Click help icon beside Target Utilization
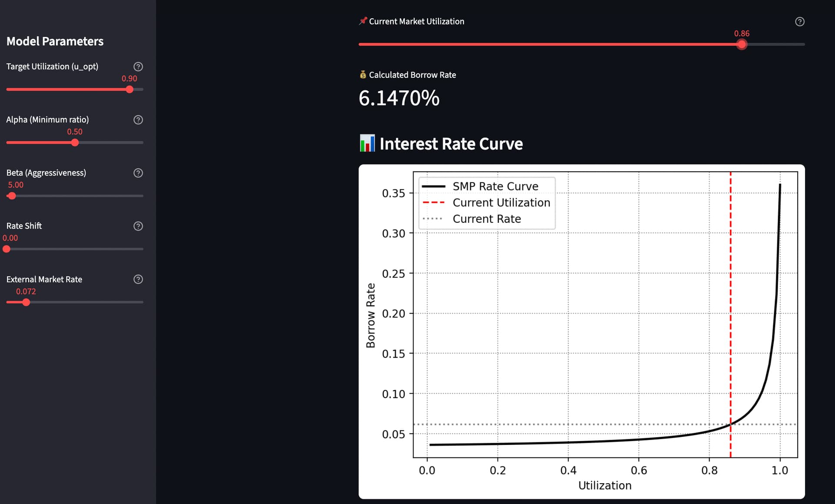835x504 pixels. [x=138, y=66]
